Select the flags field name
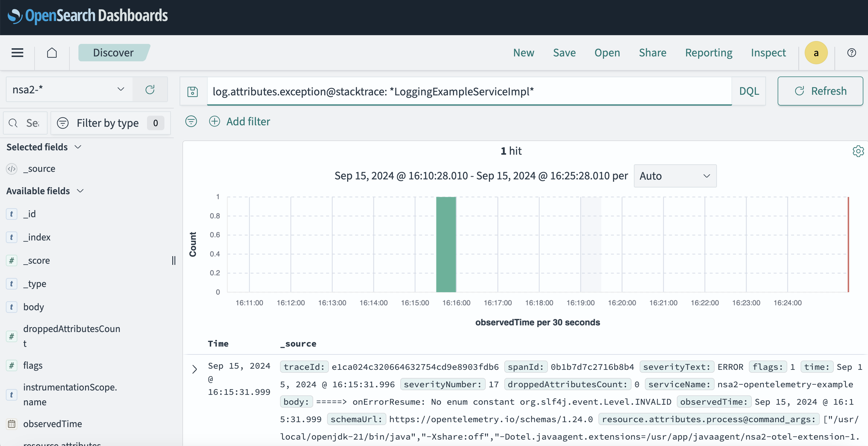This screenshot has width=868, height=446. pos(33,365)
